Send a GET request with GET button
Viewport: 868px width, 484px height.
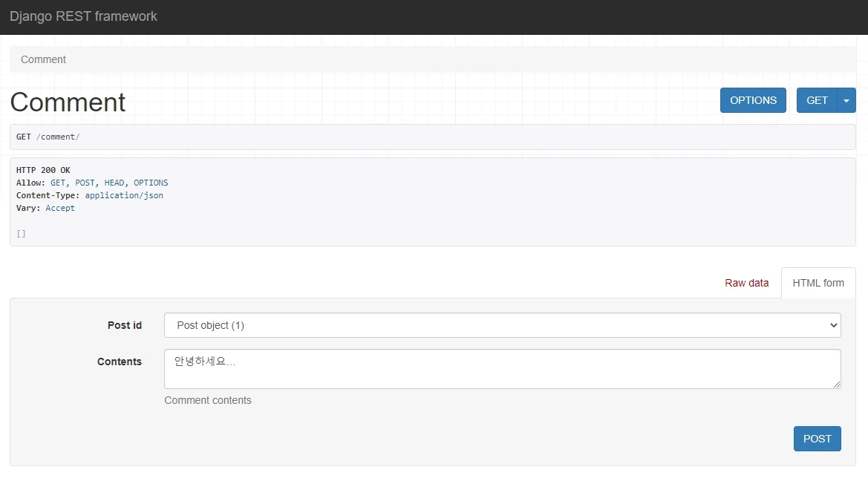[x=816, y=100]
